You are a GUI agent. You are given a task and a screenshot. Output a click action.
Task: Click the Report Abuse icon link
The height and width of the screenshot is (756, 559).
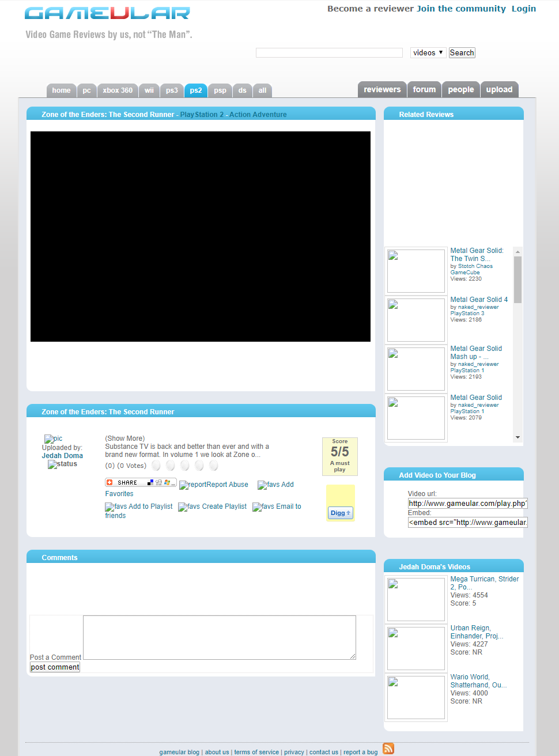pyautogui.click(x=184, y=485)
